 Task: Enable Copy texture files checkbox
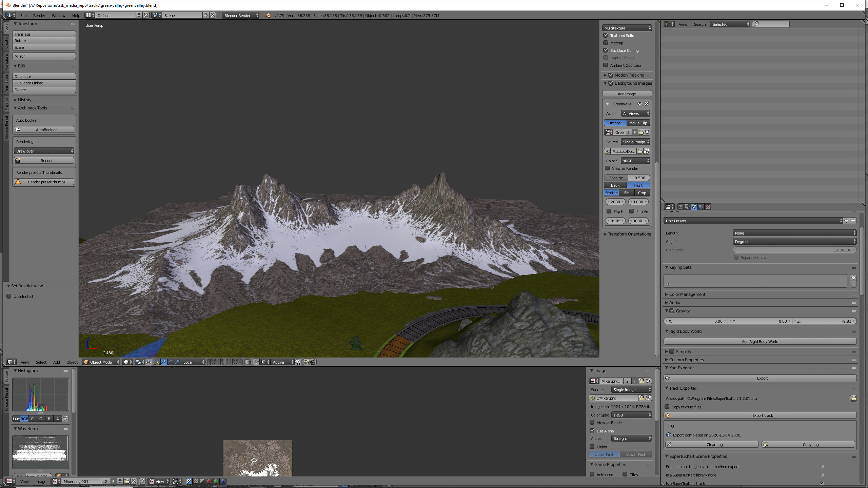click(x=667, y=407)
